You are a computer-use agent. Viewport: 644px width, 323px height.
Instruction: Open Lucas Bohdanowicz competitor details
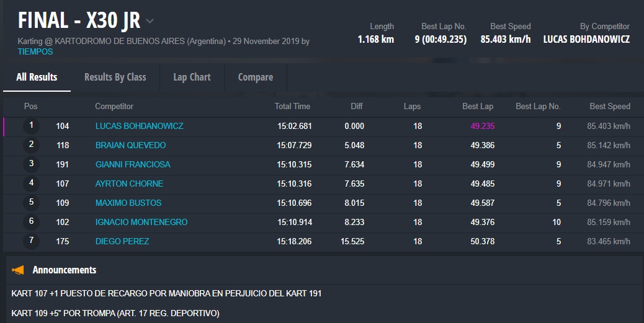click(139, 126)
